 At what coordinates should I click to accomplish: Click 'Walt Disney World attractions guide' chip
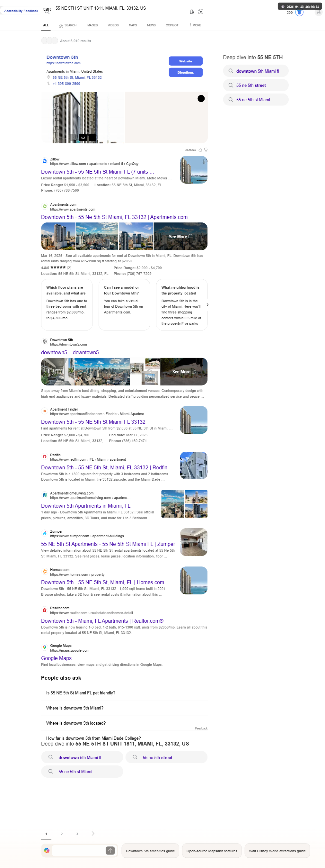pyautogui.click(x=277, y=851)
